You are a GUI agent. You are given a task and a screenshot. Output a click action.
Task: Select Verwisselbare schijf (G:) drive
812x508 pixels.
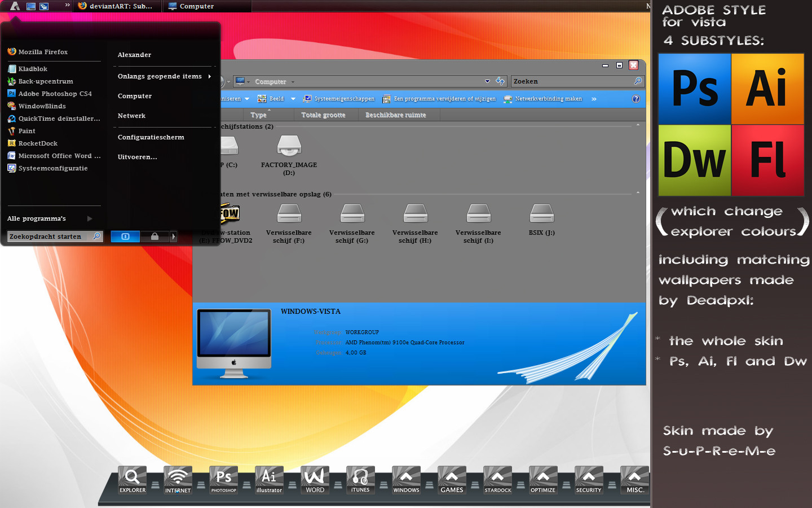(352, 224)
